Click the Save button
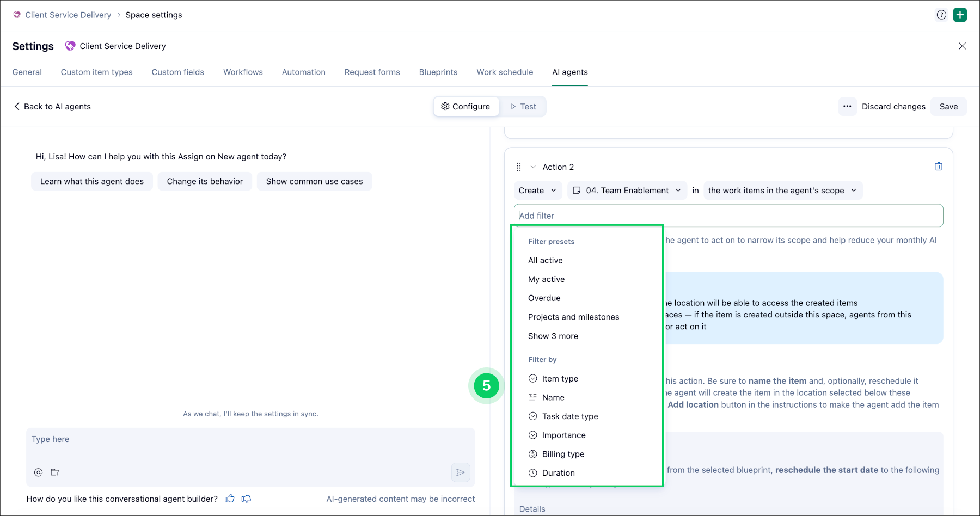Viewport: 980px width, 516px height. 948,107
